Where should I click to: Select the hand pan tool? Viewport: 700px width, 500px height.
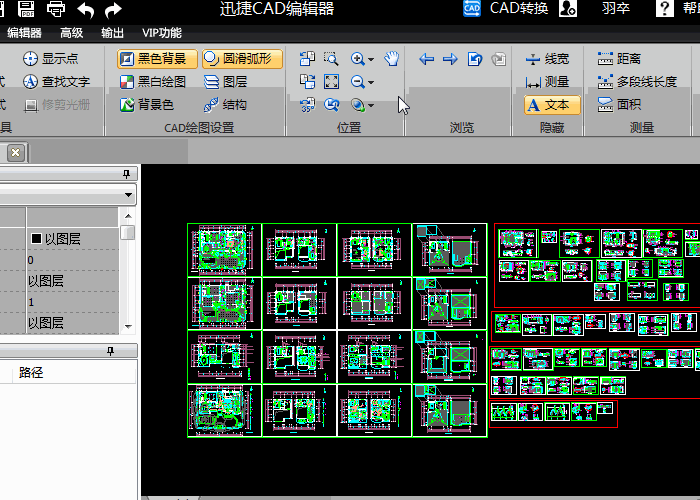[392, 58]
